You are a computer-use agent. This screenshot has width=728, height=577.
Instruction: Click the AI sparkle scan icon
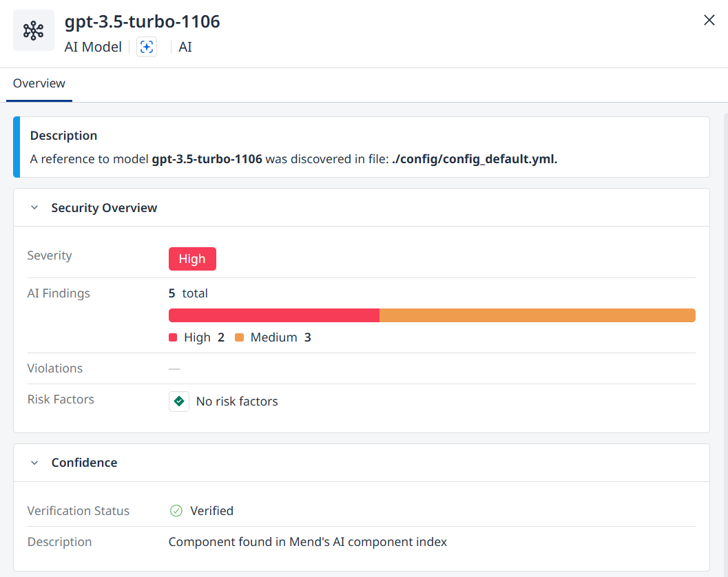147,47
